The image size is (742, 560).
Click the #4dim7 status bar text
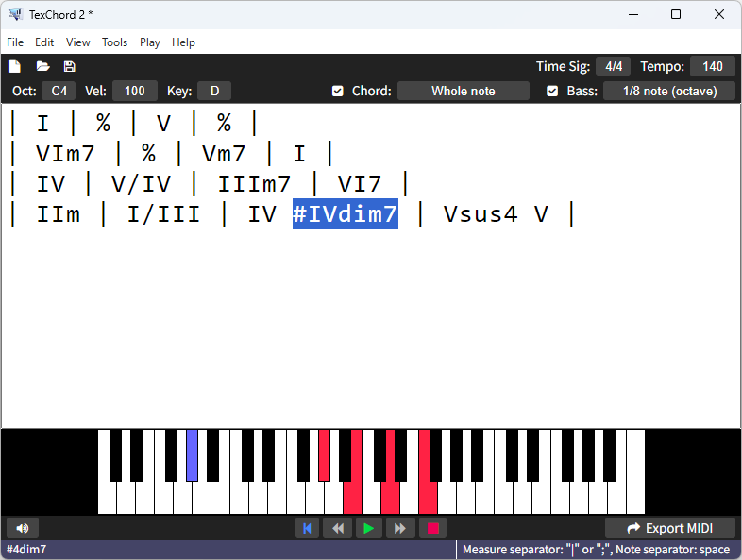[26, 550]
